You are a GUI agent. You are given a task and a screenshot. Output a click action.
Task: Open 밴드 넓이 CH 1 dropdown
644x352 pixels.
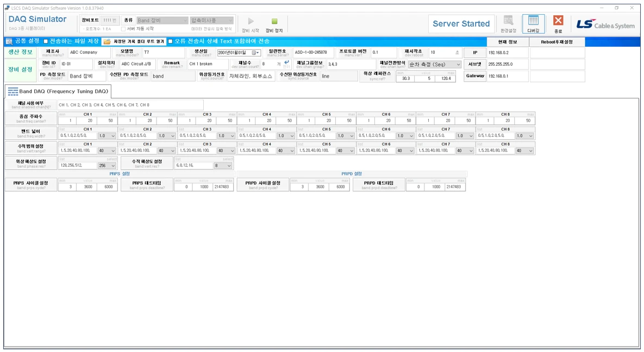coord(107,136)
